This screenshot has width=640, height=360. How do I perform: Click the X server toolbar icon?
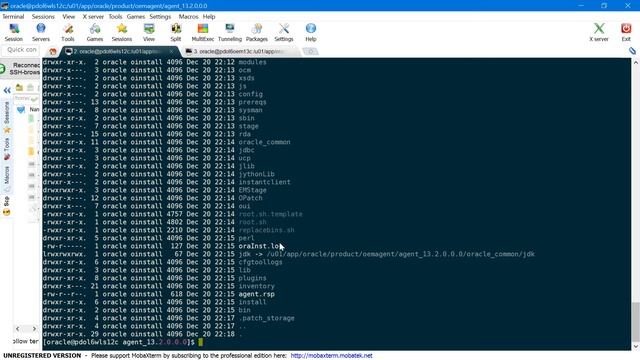click(599, 32)
